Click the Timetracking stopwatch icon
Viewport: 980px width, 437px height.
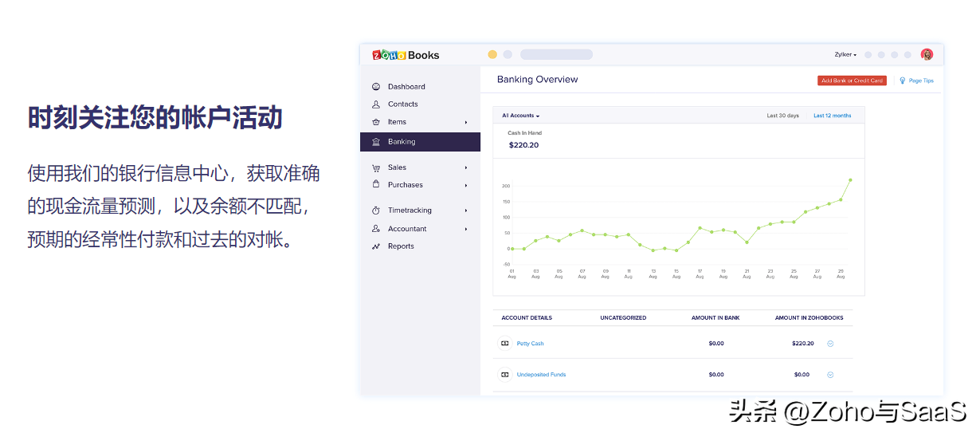[x=376, y=211]
